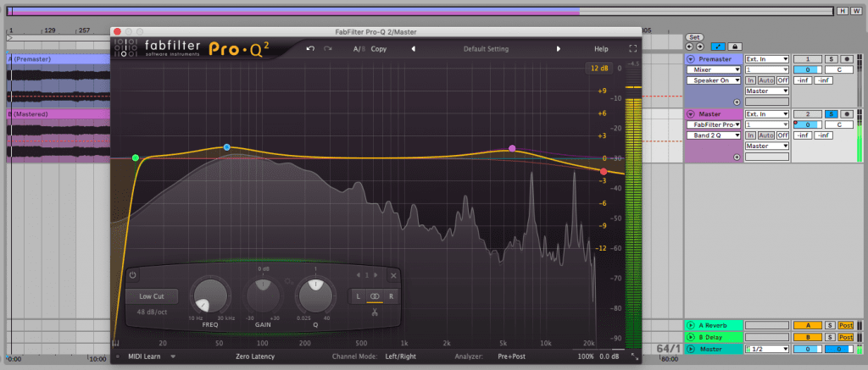Enter full screen mode in Pro-Q 2
This screenshot has width=868, height=370.
632,49
